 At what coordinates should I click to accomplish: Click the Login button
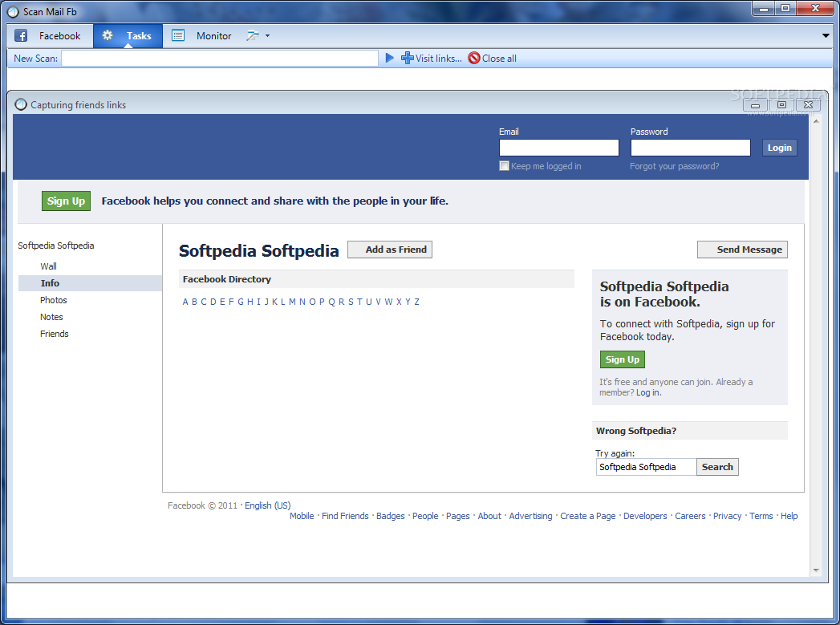pyautogui.click(x=780, y=148)
